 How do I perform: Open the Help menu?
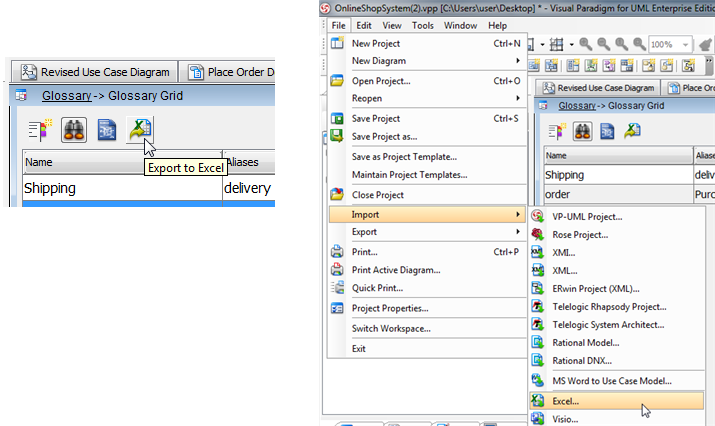point(497,26)
